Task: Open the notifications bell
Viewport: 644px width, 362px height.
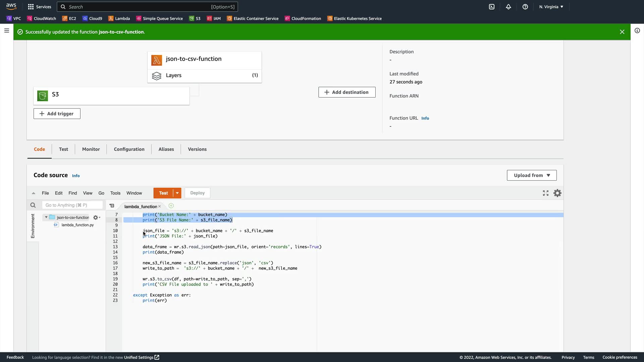Action: click(508, 7)
